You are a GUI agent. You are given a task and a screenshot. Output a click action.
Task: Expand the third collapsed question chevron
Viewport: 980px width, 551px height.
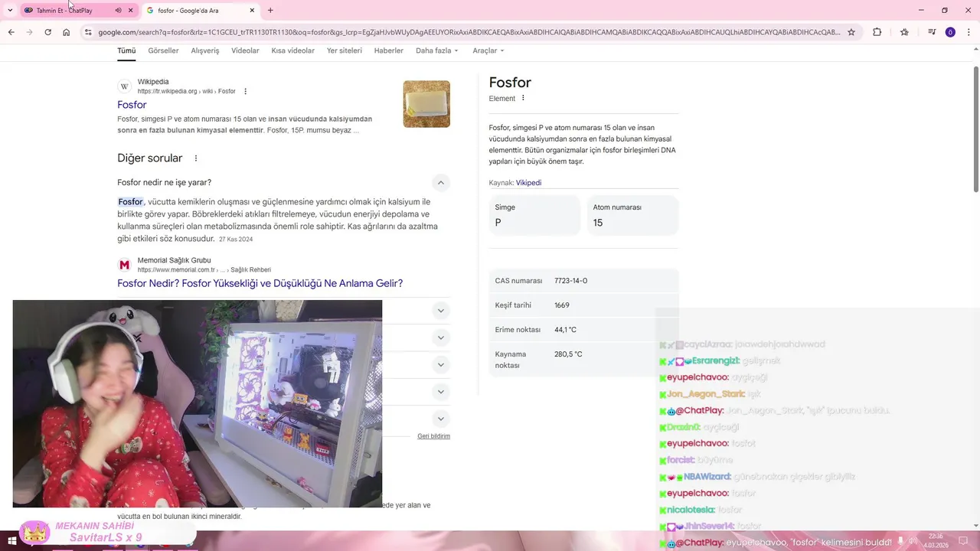coord(440,364)
